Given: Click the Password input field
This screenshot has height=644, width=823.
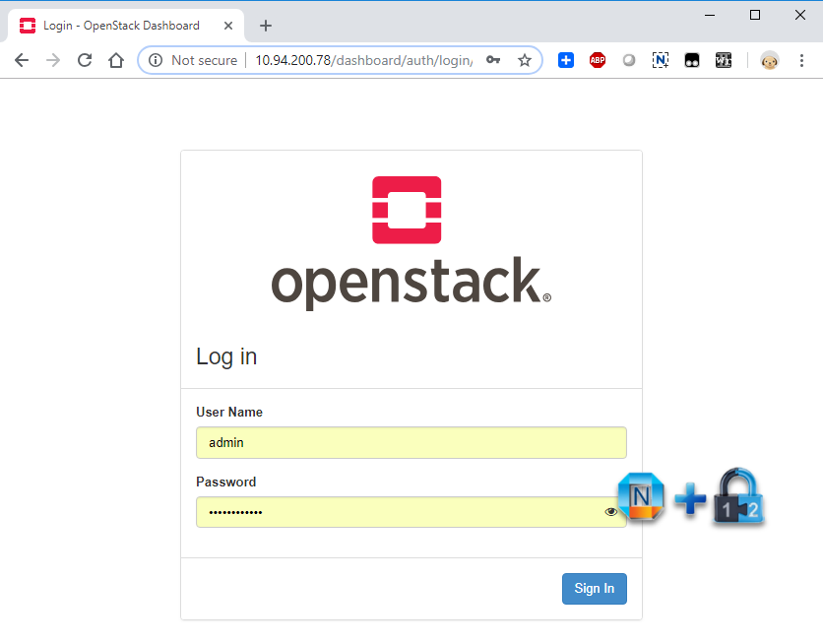Looking at the screenshot, I should coord(411,512).
